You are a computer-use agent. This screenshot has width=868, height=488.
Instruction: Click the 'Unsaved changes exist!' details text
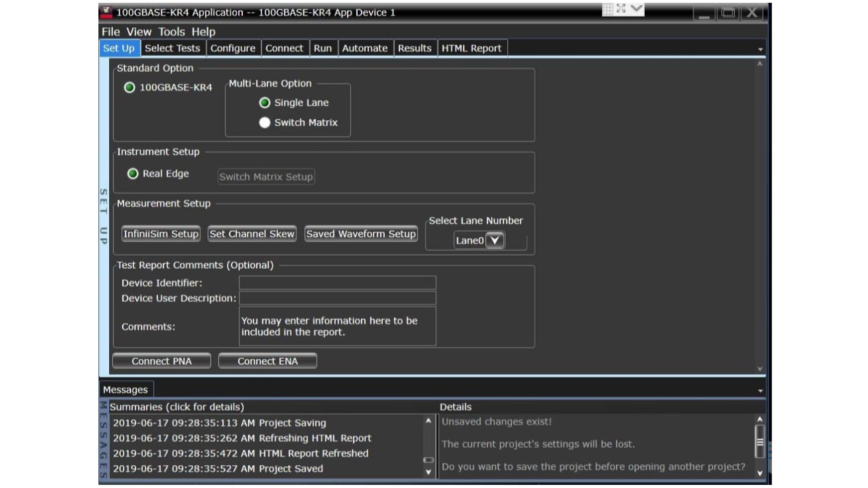point(496,421)
